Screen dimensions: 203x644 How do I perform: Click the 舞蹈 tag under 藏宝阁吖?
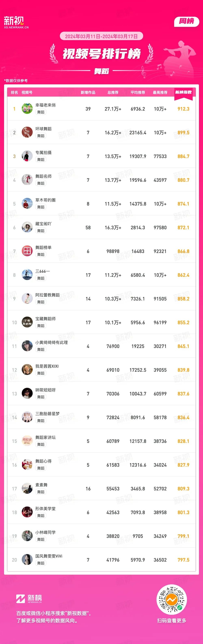(41, 231)
